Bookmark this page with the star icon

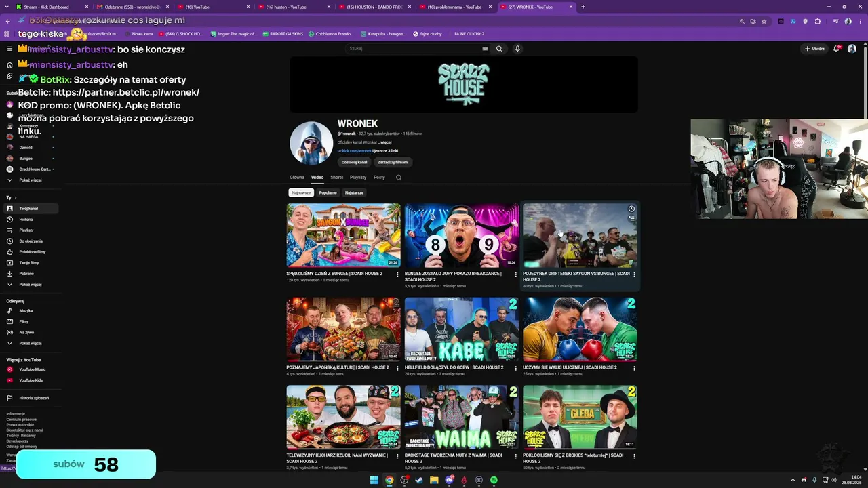point(764,21)
